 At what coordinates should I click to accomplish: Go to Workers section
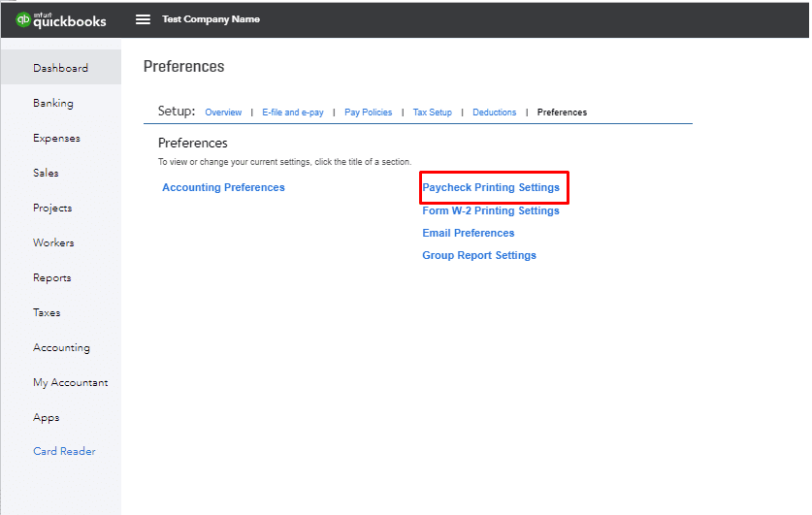(x=53, y=242)
